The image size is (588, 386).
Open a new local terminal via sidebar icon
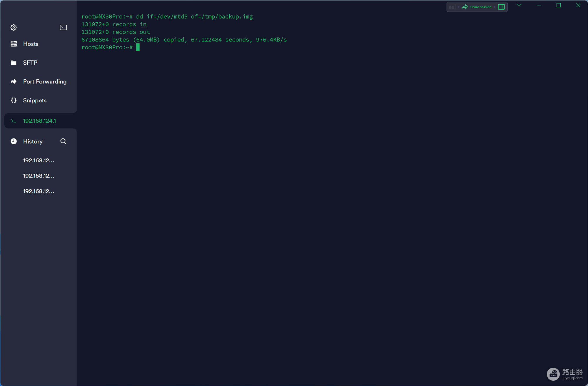[x=63, y=27]
